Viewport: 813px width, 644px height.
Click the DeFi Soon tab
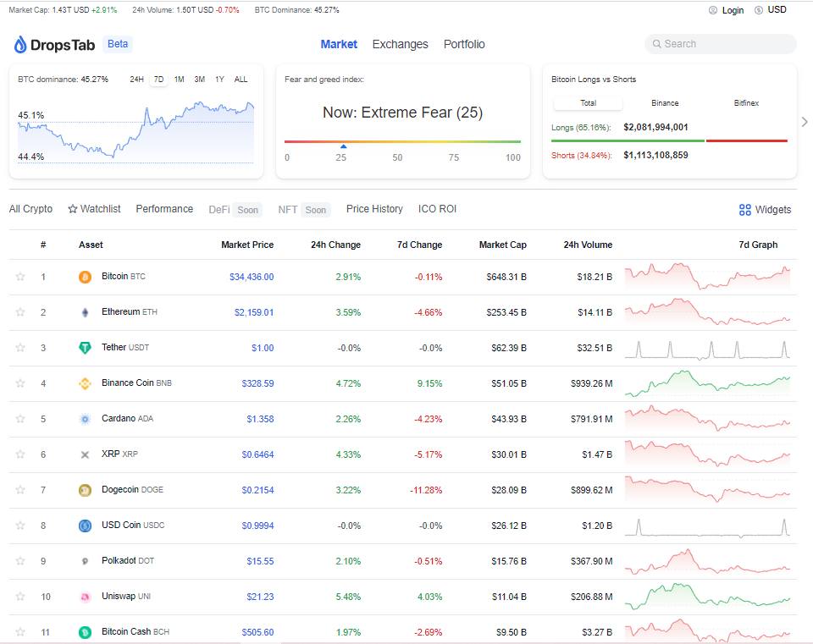(235, 209)
